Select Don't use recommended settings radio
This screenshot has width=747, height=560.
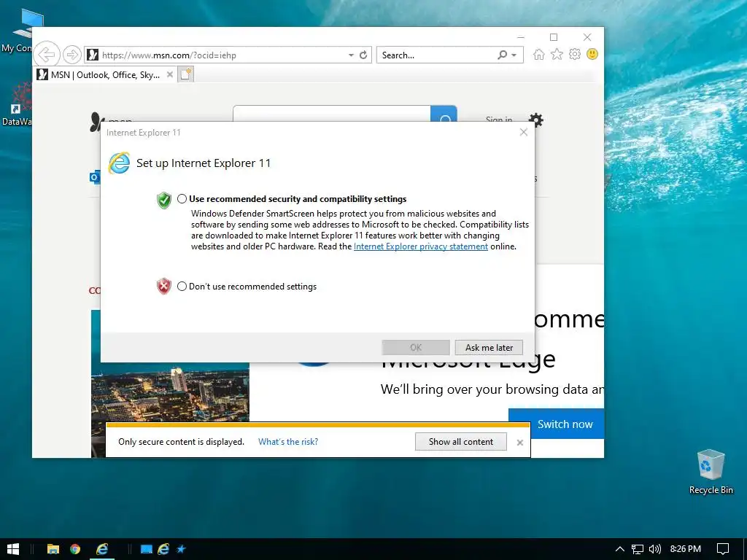[182, 286]
